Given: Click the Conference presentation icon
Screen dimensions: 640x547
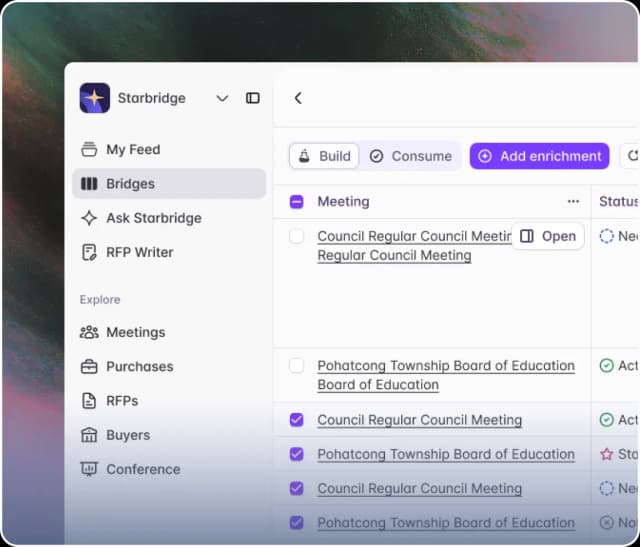Looking at the screenshot, I should pyautogui.click(x=89, y=469).
